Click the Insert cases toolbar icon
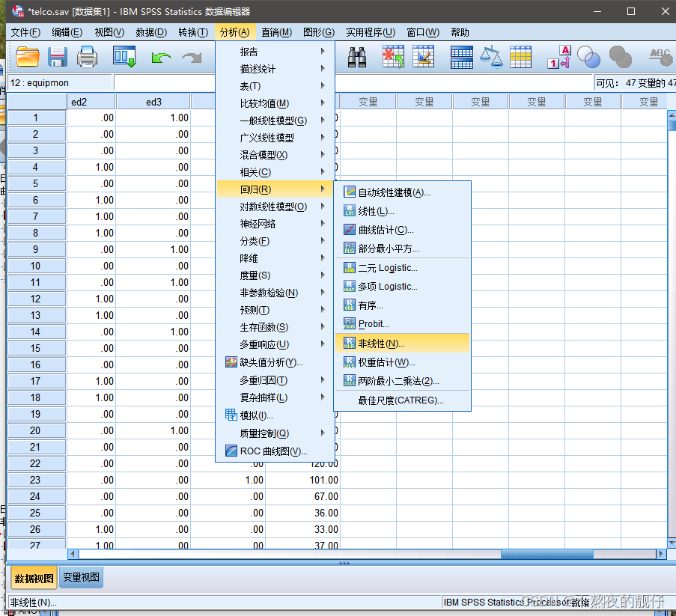The height and width of the screenshot is (616, 676). click(x=393, y=57)
